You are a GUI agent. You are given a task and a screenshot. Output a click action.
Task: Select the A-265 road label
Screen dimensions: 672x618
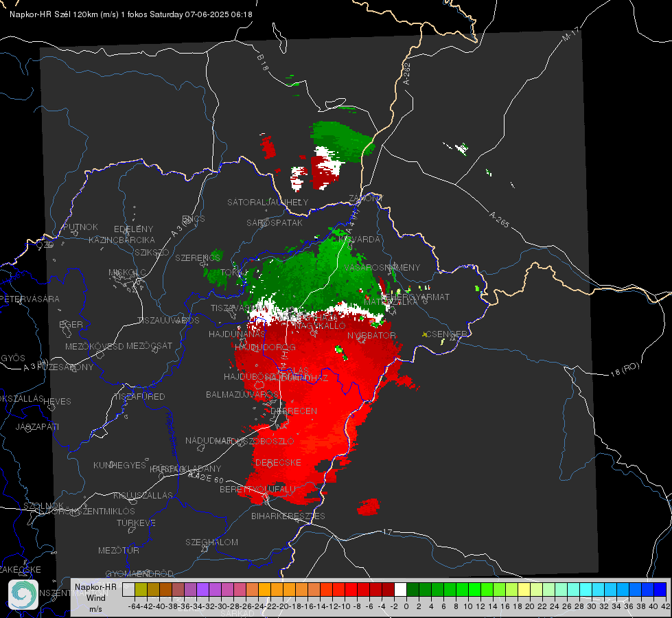[499, 219]
